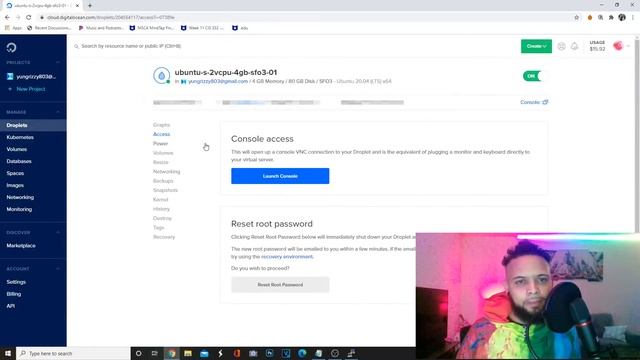Click the browser back arrow

[x=7, y=18]
